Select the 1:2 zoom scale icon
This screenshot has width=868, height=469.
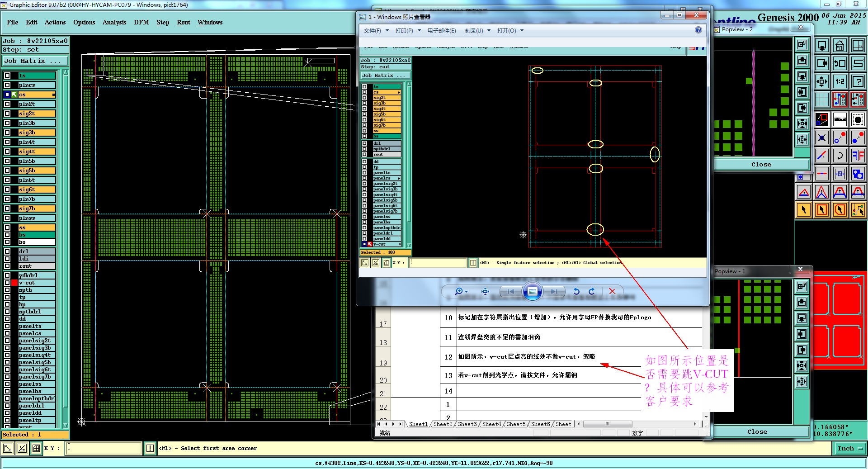coord(840,81)
